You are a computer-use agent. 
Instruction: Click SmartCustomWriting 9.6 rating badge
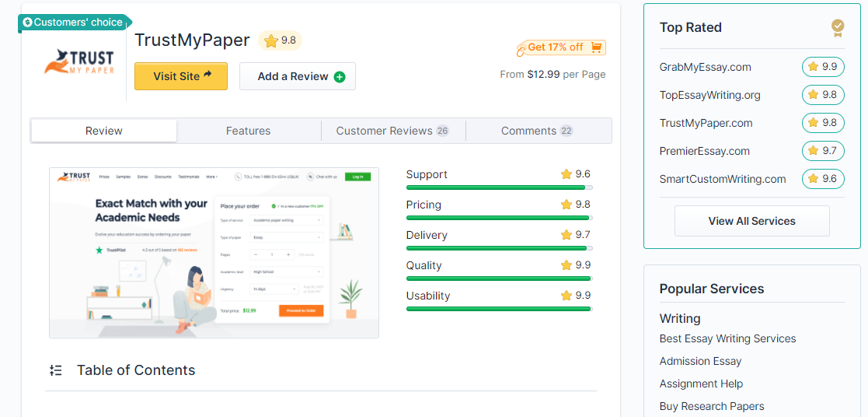(823, 179)
